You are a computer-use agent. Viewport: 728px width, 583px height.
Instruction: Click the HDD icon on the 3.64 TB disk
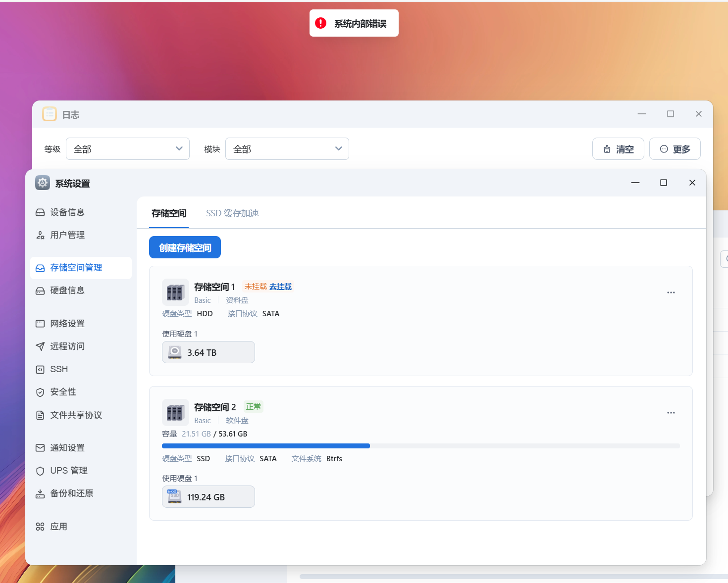(x=175, y=352)
